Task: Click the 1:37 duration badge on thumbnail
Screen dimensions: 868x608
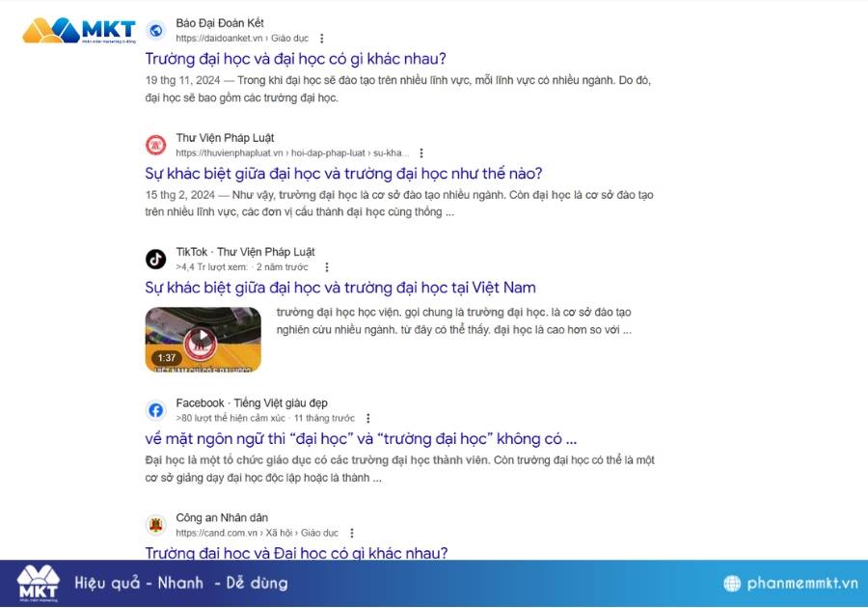Action: (x=167, y=358)
